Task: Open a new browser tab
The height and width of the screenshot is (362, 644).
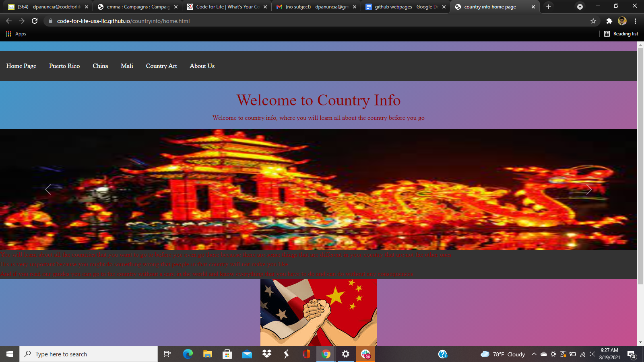Action: [x=548, y=7]
